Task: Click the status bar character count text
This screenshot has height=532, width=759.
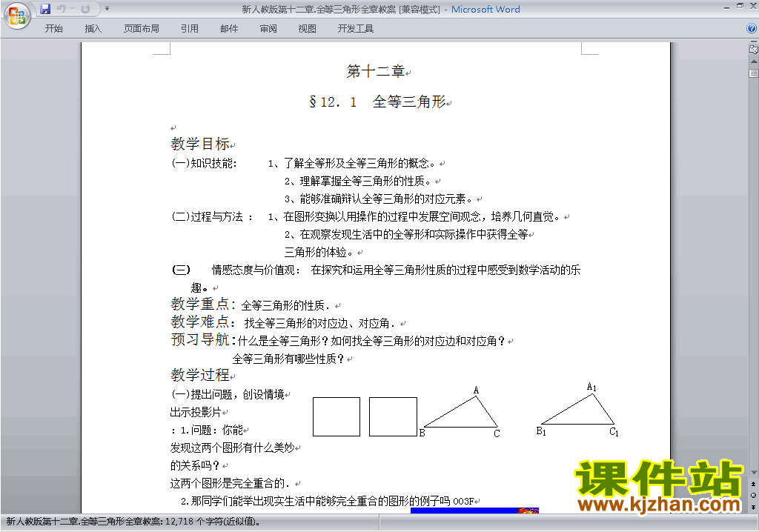Action: click(133, 522)
